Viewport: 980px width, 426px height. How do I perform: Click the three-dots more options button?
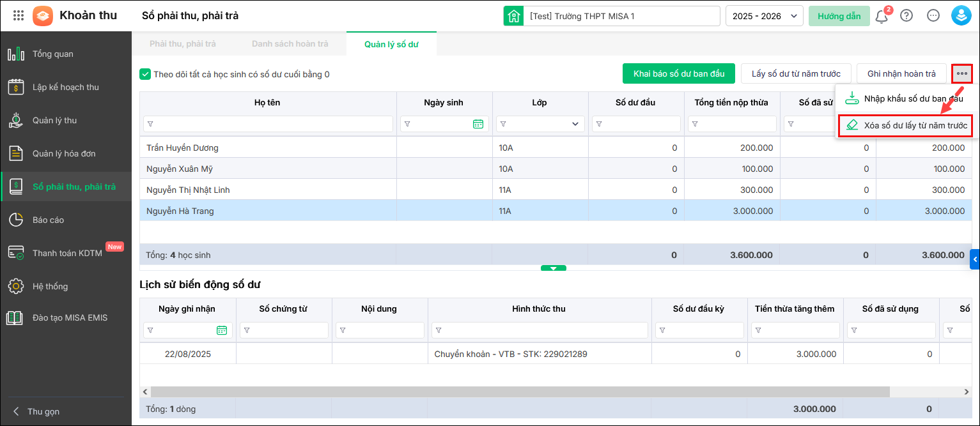click(962, 73)
